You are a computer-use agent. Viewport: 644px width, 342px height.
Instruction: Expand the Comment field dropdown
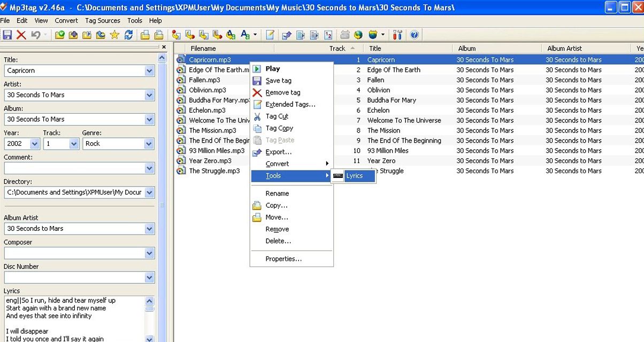point(149,168)
